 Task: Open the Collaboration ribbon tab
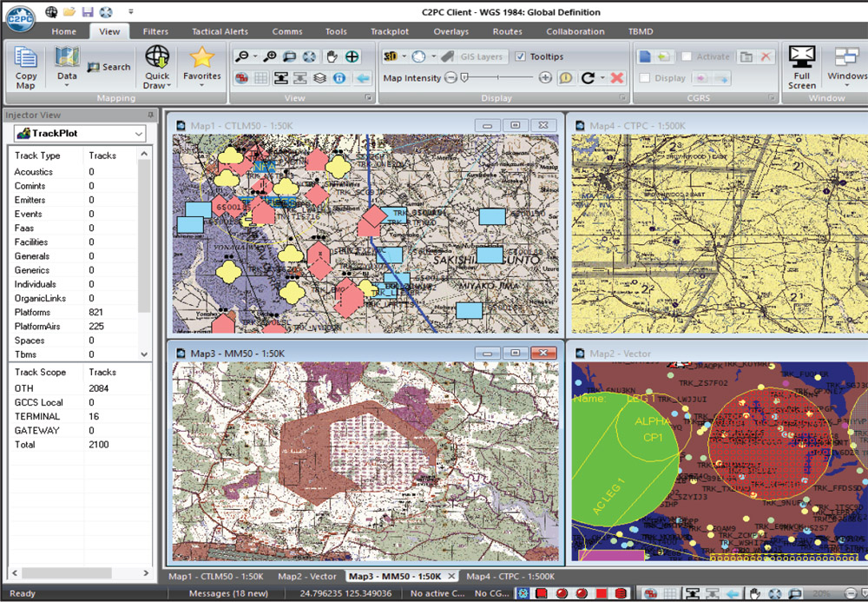pyautogui.click(x=575, y=31)
